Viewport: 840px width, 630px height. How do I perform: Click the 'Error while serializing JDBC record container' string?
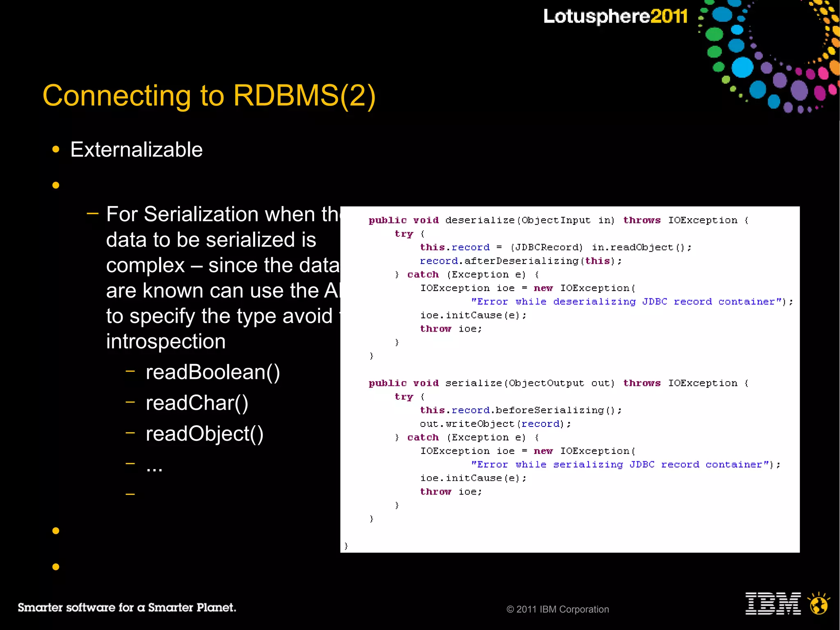coord(620,465)
